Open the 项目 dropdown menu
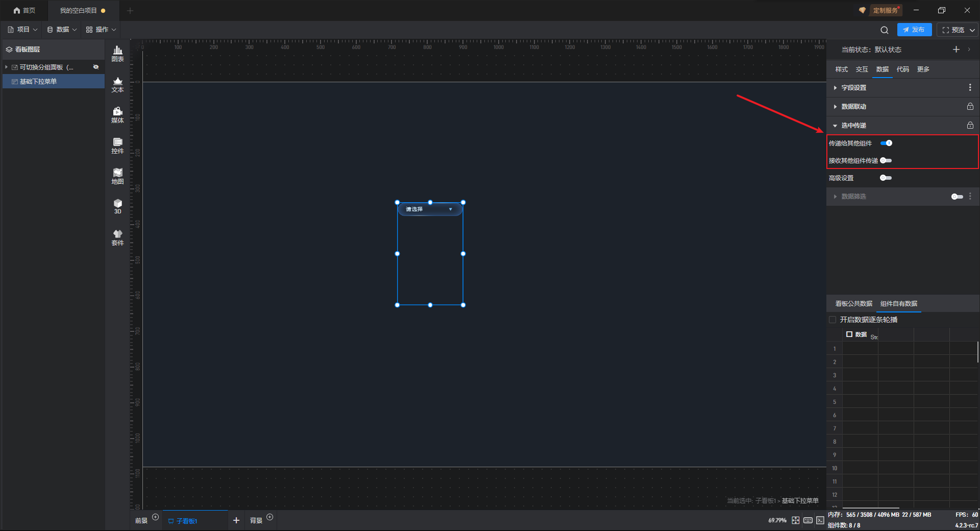This screenshot has height=531, width=980. (x=22, y=30)
